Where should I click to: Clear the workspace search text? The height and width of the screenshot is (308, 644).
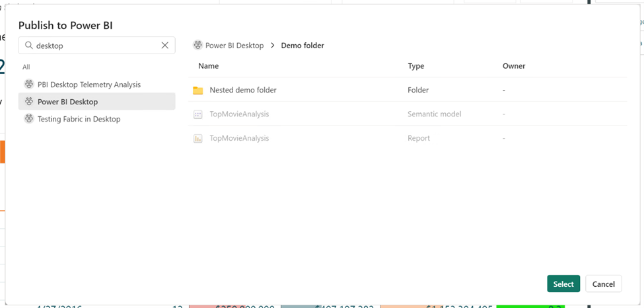click(x=164, y=46)
